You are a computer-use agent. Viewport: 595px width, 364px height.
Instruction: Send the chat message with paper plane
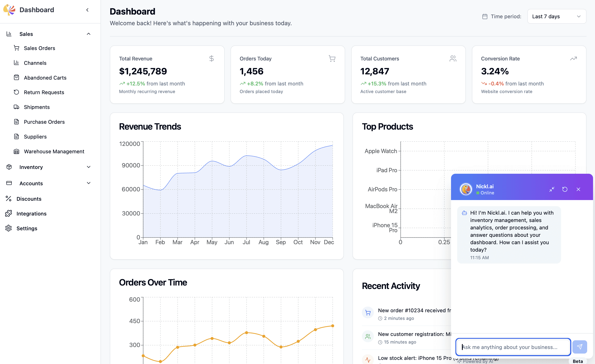pos(580,347)
